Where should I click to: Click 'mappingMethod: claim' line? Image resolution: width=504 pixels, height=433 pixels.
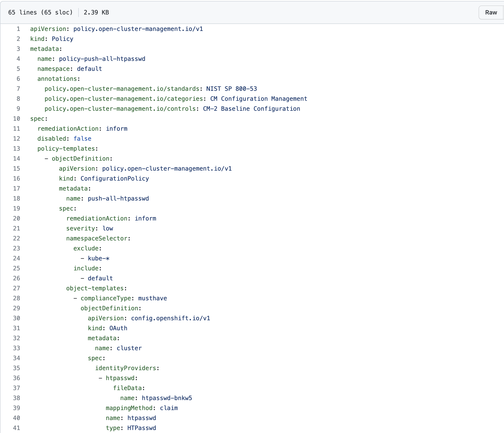142,408
